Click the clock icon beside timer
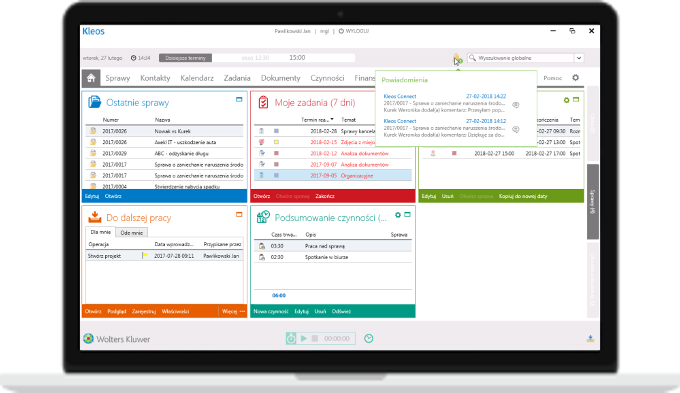 pos(369,338)
